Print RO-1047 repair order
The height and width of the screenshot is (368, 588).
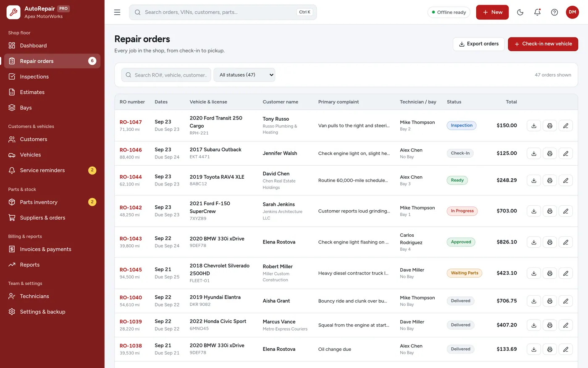549,125
